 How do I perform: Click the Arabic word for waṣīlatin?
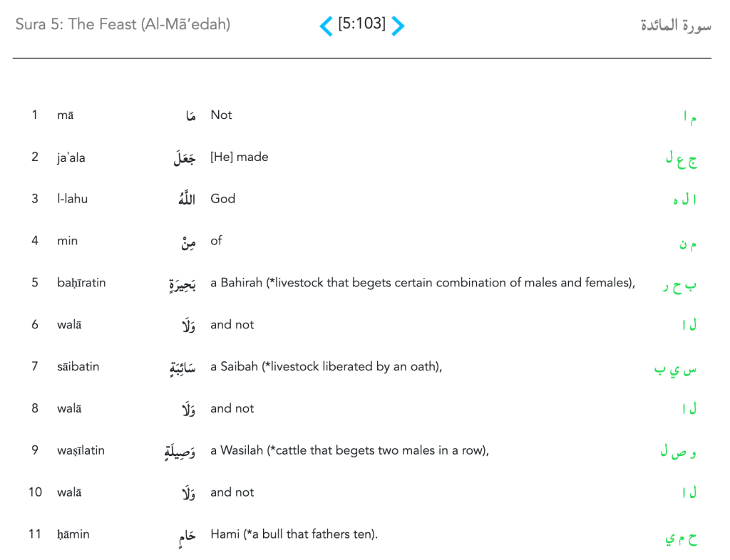[x=180, y=452]
